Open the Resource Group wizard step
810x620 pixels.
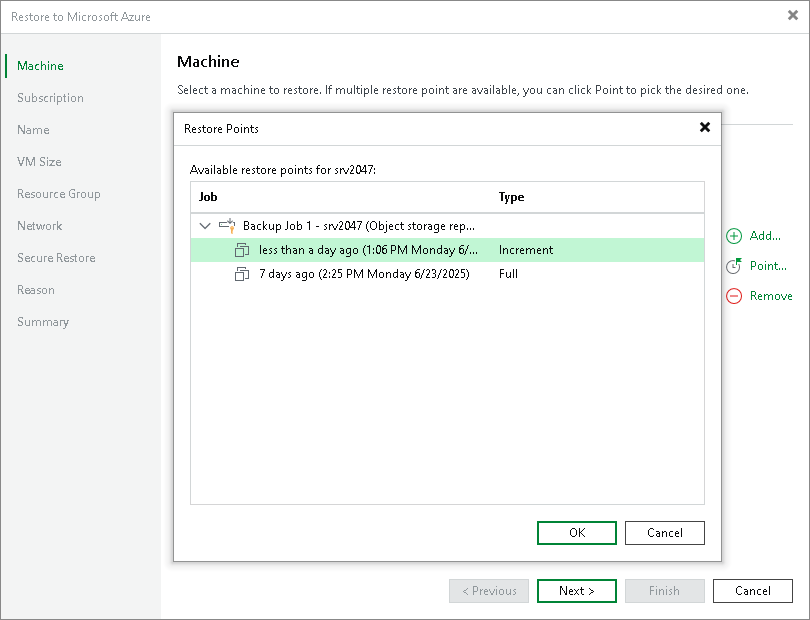coord(59,194)
